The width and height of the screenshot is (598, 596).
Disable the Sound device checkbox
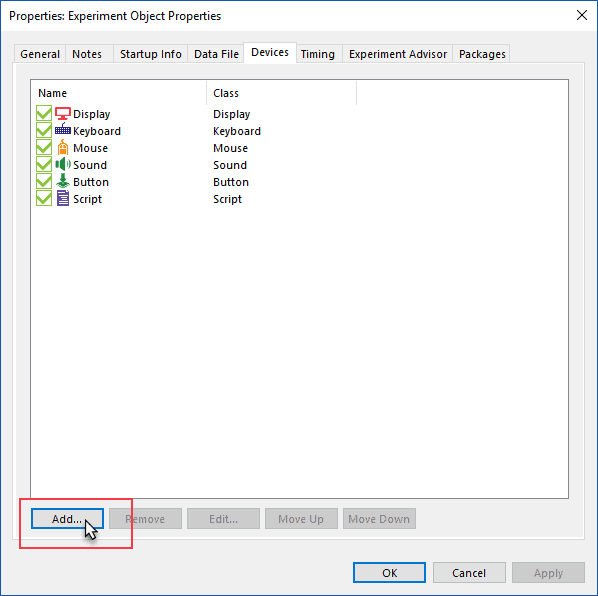click(44, 164)
